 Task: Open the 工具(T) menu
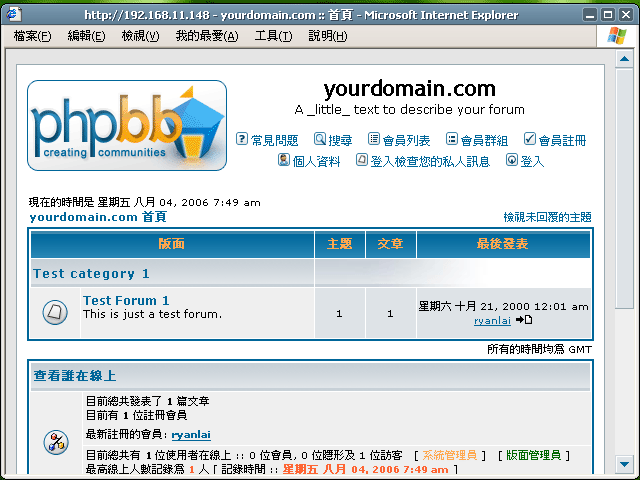tap(273, 36)
